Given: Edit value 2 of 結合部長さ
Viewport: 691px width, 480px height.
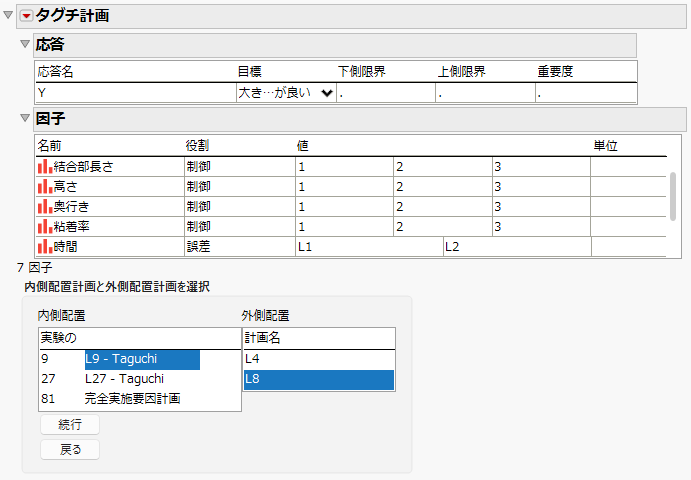Looking at the screenshot, I should coord(442,167).
